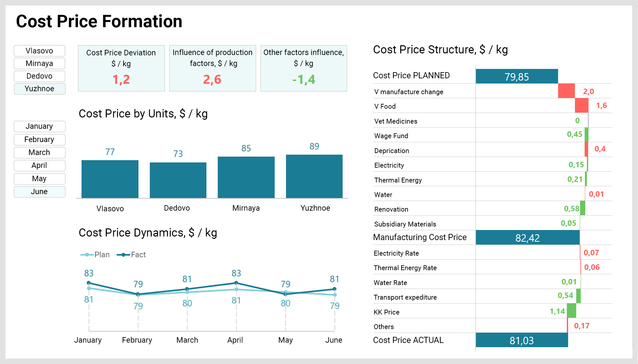Viewport: 638px width, 364px height.
Task: Click the Mirnaya bar labeled 85
Action: click(x=246, y=177)
